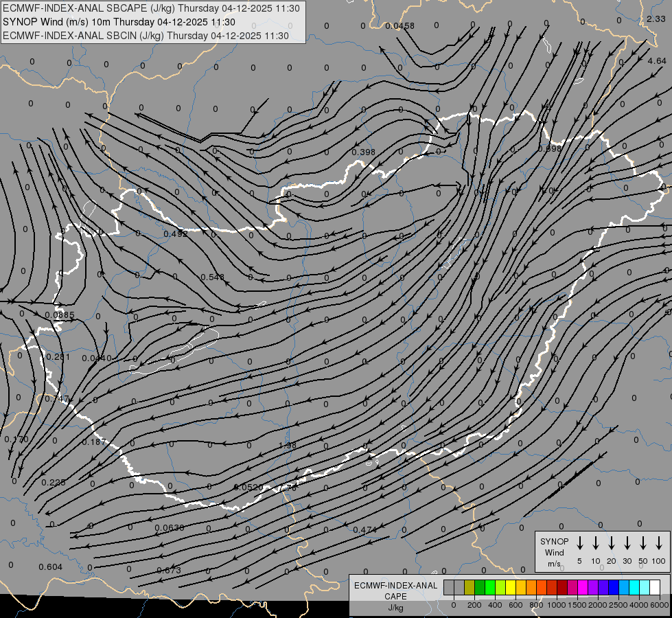Click the 1000 tick label in CAPE legend
672x618 pixels.
tap(557, 605)
